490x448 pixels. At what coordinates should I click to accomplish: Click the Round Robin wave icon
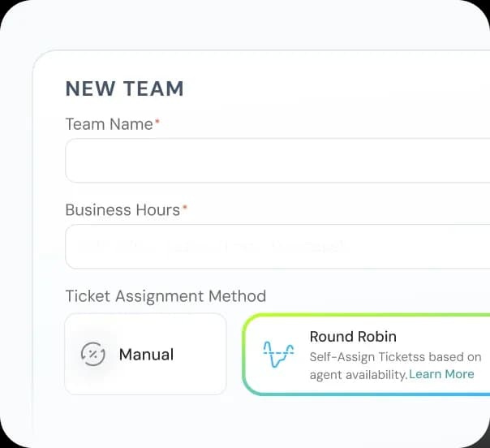[278, 354]
